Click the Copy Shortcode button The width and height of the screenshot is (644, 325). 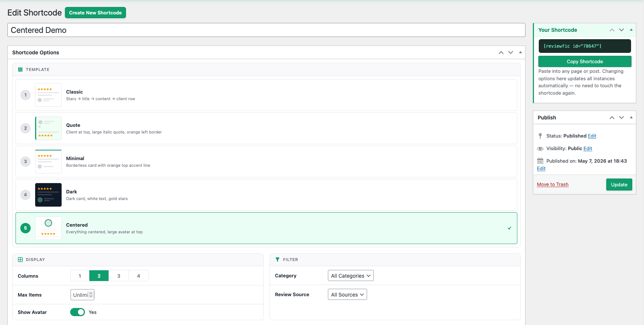585,61
